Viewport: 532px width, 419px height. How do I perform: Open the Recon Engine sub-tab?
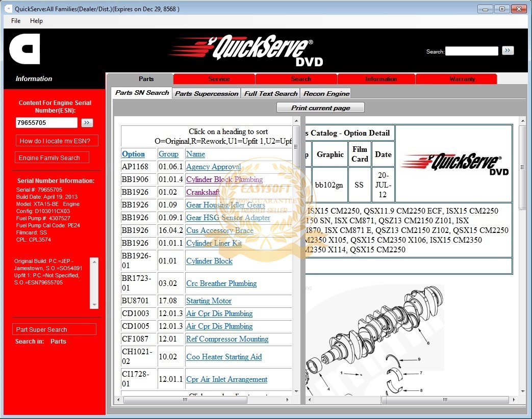pyautogui.click(x=326, y=94)
